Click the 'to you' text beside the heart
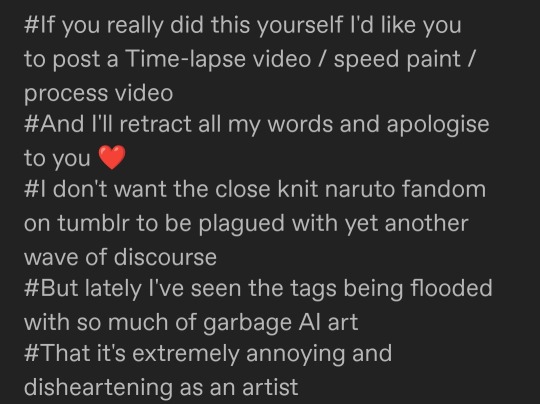 click(x=57, y=159)
